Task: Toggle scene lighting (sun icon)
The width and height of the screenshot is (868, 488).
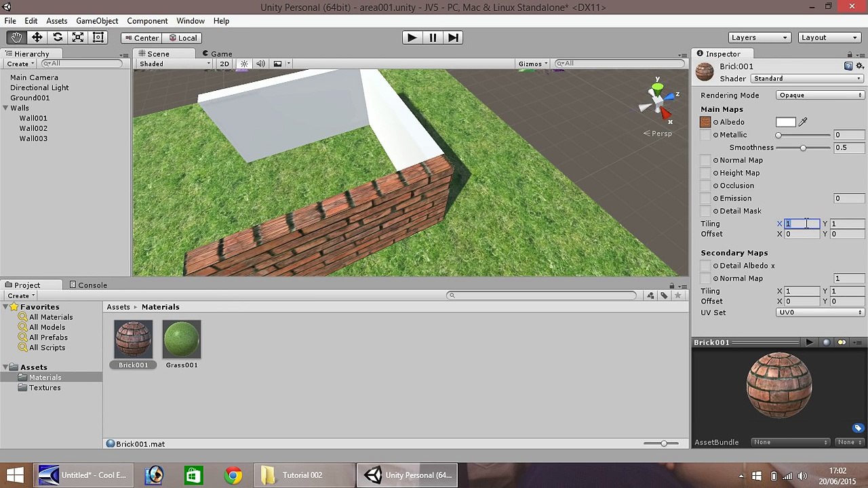Action: [x=244, y=64]
